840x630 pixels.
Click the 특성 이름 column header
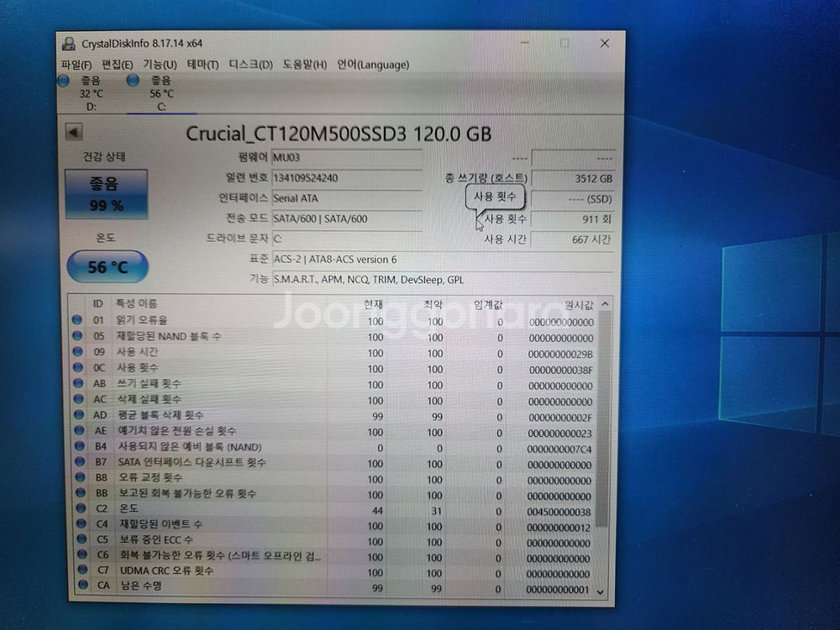coord(137,304)
